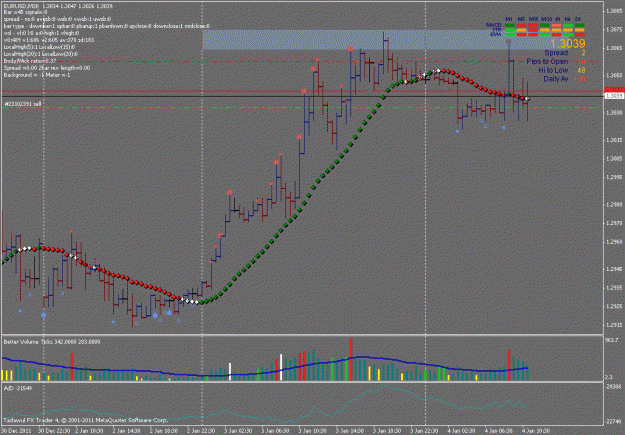Click the MACD M5 red signal bar

click(521, 25)
